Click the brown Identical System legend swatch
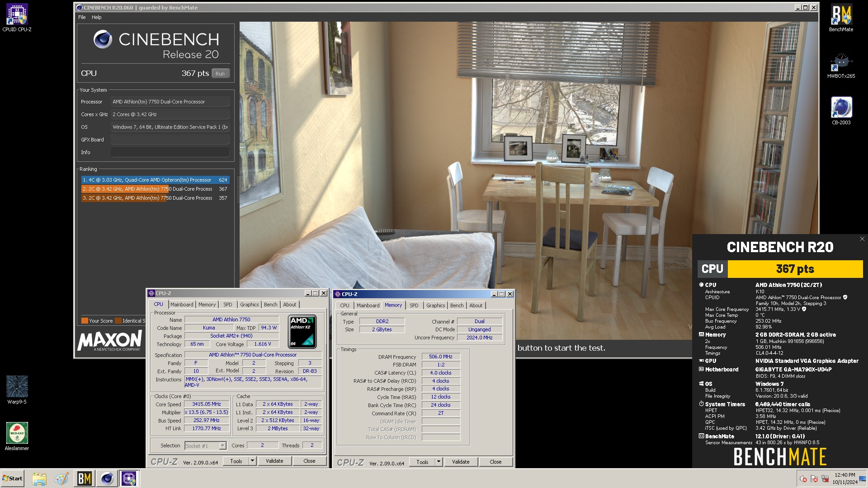This screenshot has height=488, width=868. [x=118, y=321]
